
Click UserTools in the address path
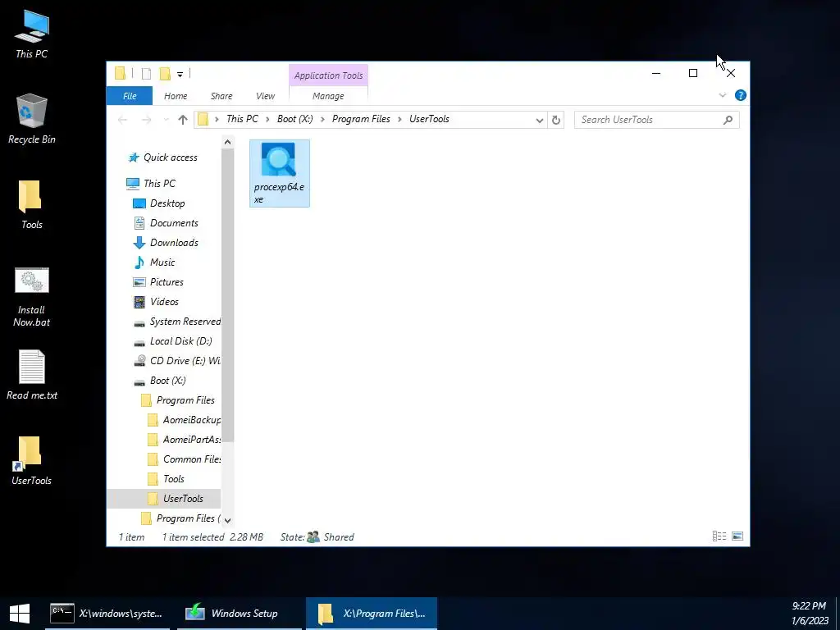pos(429,119)
